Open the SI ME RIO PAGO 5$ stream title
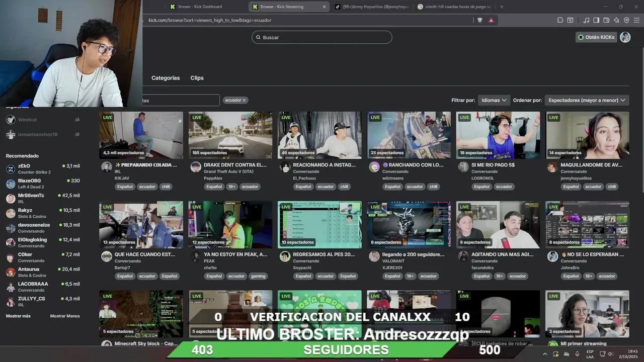 point(493,165)
